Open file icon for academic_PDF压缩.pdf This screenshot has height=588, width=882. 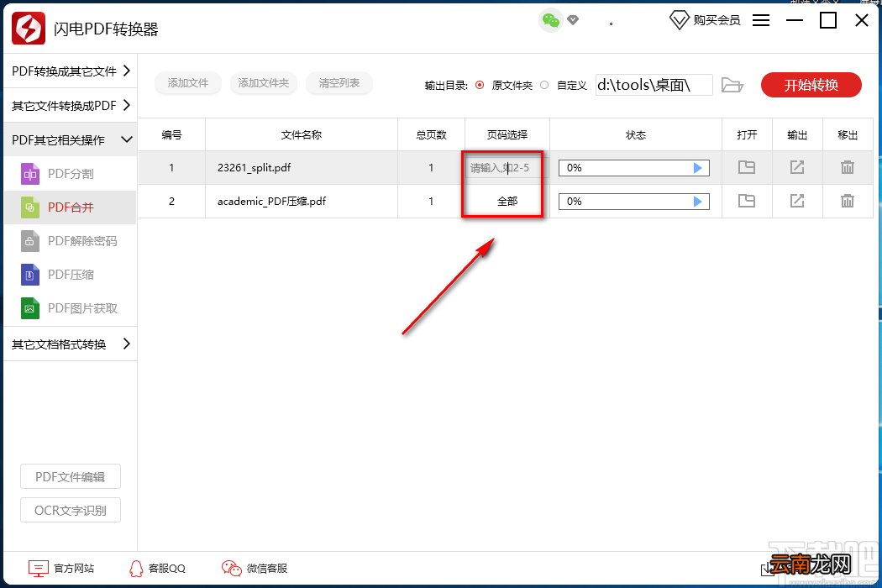pyautogui.click(x=747, y=201)
